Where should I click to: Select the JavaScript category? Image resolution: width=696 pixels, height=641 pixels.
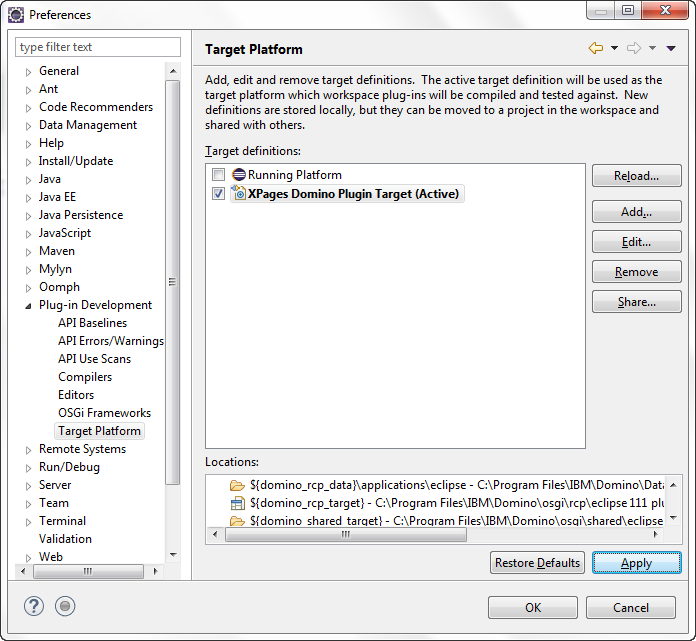click(x=65, y=233)
